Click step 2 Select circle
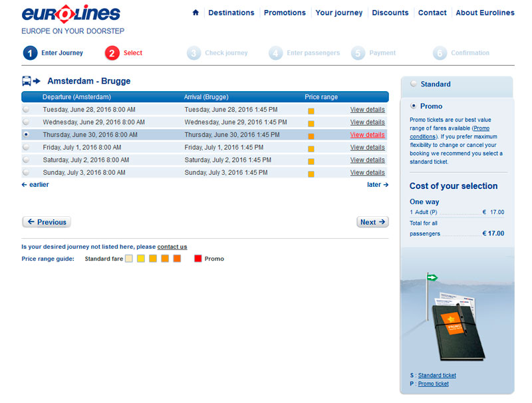This screenshot has height=403, width=532. point(112,53)
